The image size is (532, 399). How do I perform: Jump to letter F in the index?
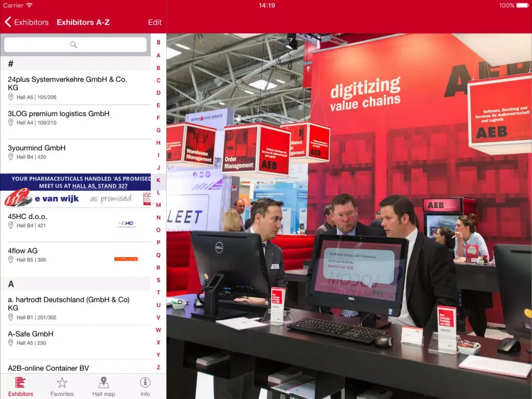[x=158, y=118]
